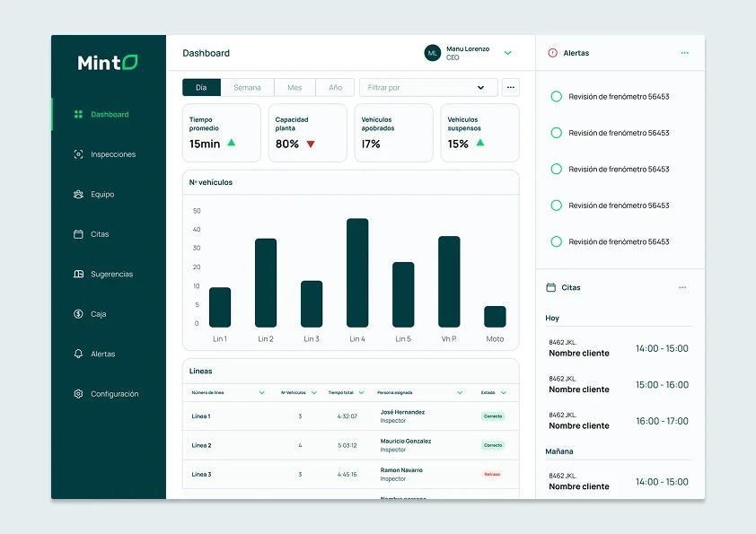Screen dimensions: 756x534
Task: Select the Sugerencias sidebar icon
Action: [x=78, y=274]
